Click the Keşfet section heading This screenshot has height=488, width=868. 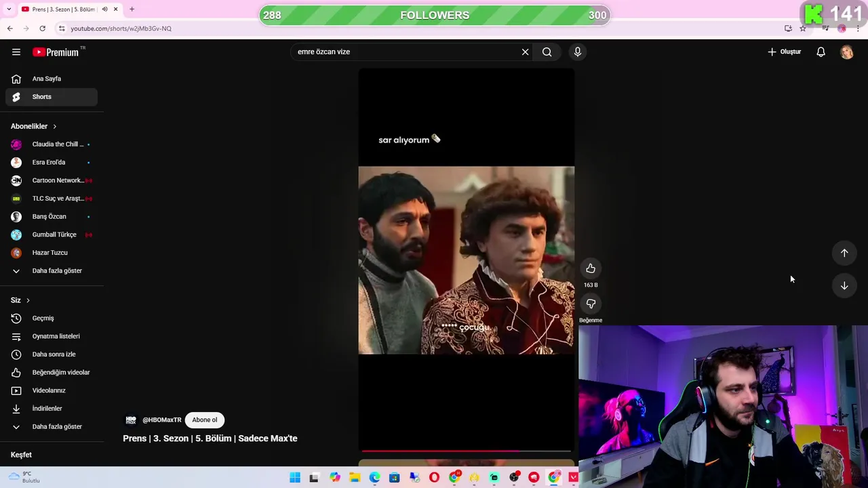21,455
